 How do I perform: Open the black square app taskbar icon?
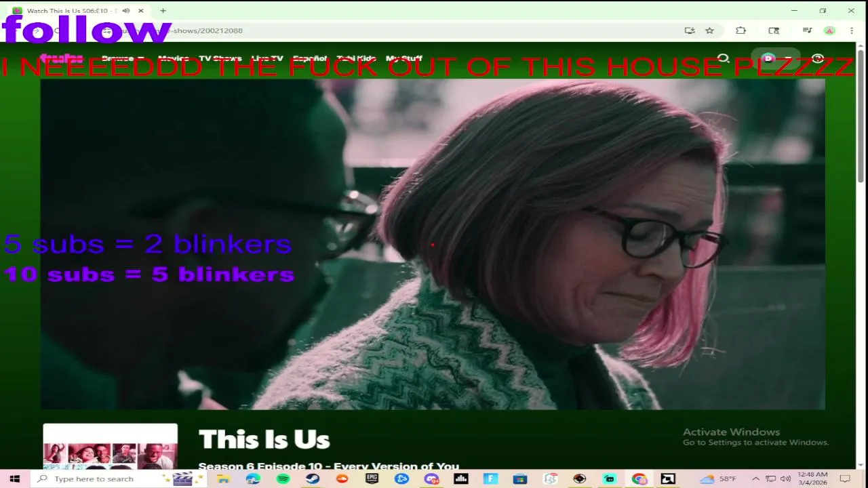tap(668, 479)
